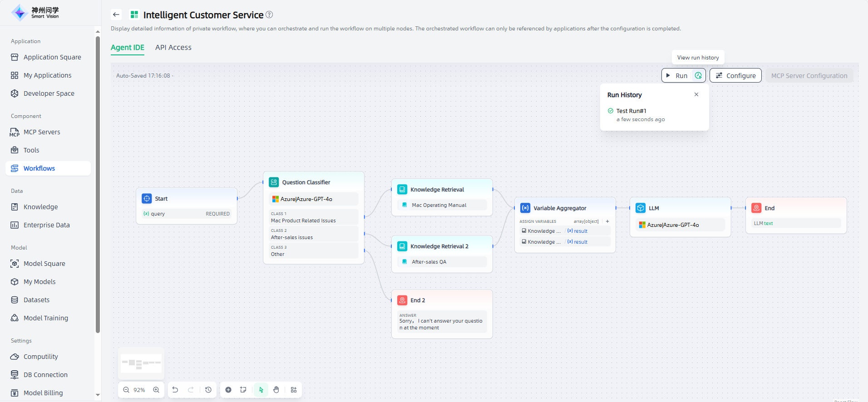Switch to hand pan mode
This screenshot has width=868, height=402.
click(x=276, y=390)
